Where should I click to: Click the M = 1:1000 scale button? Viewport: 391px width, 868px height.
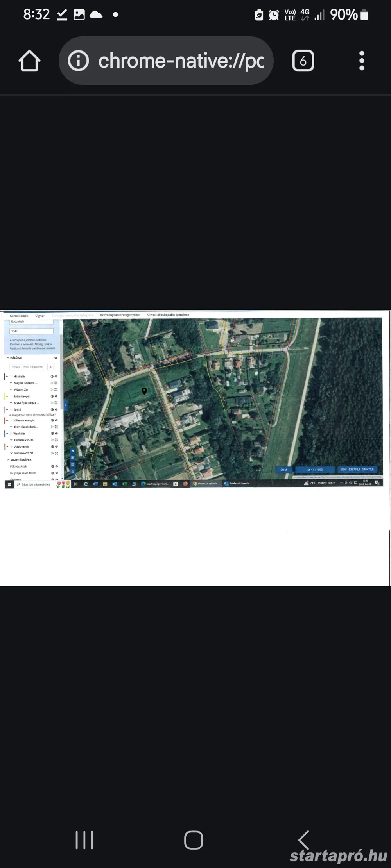(315, 470)
